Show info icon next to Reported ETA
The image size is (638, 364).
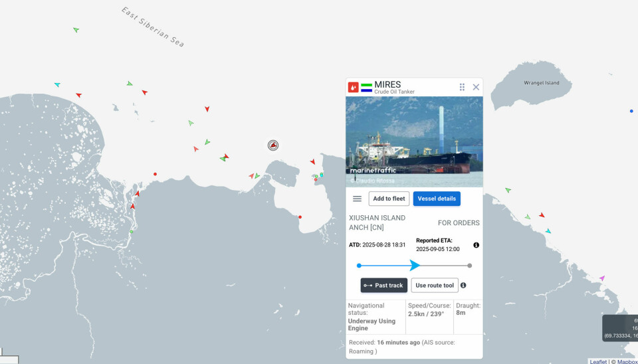click(x=476, y=245)
